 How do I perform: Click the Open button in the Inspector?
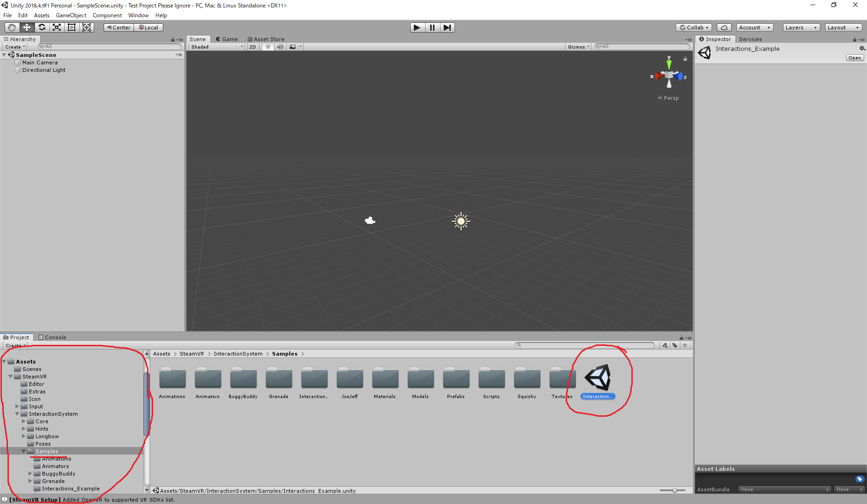click(854, 57)
